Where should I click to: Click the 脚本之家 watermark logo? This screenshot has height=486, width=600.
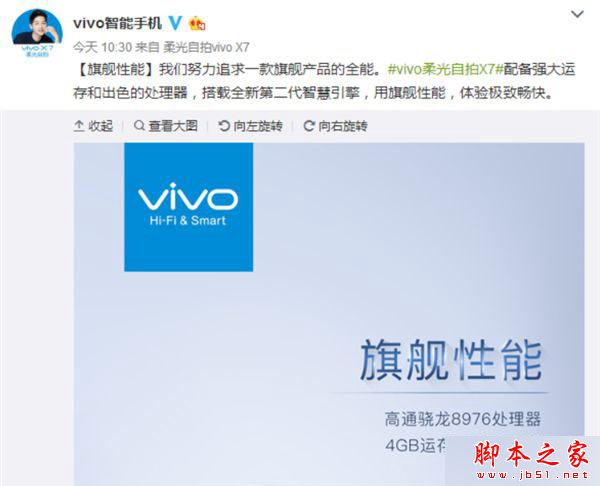531,453
